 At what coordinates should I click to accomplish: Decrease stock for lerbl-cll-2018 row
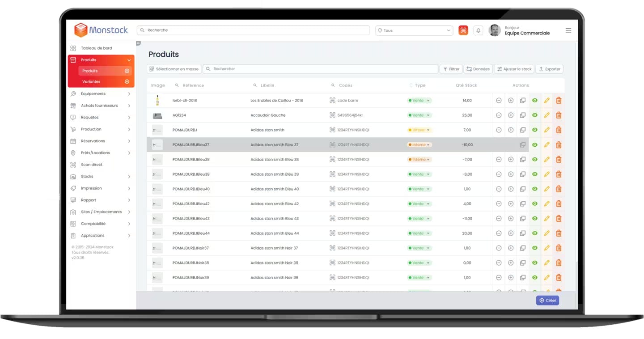499,101
